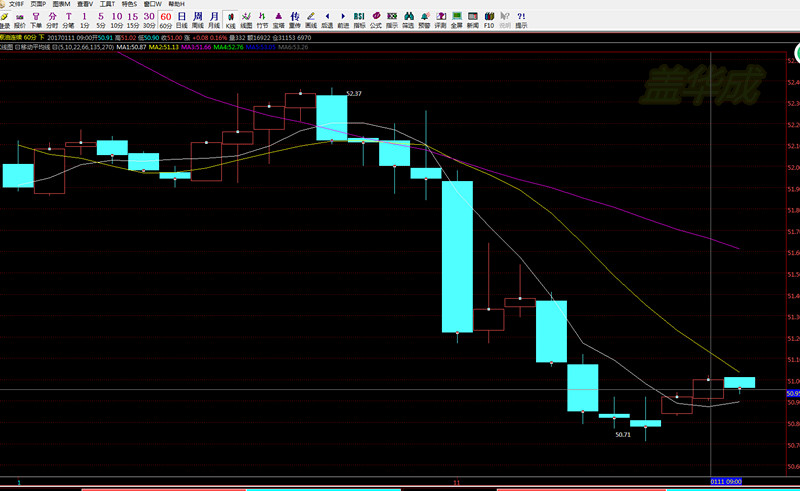The height and width of the screenshot is (491, 800).
Task: Click the date label 11 on time axis
Action: (x=457, y=482)
